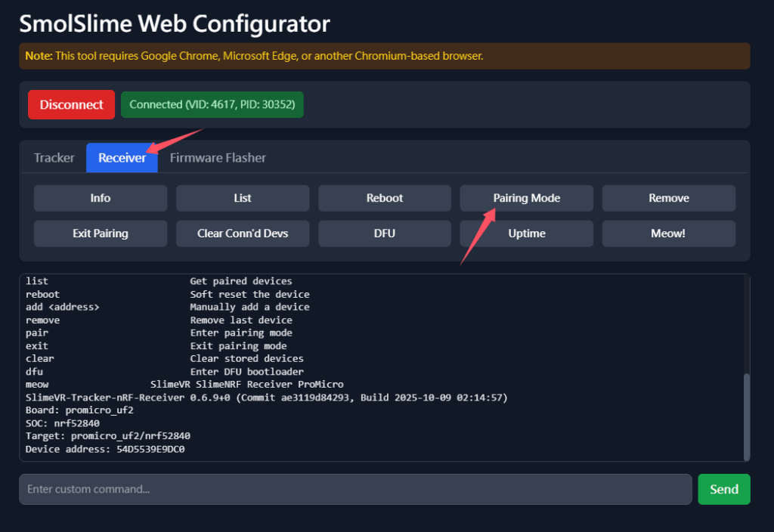The width and height of the screenshot is (774, 532).
Task: Focus the Enter custom command input field
Action: (x=355, y=489)
